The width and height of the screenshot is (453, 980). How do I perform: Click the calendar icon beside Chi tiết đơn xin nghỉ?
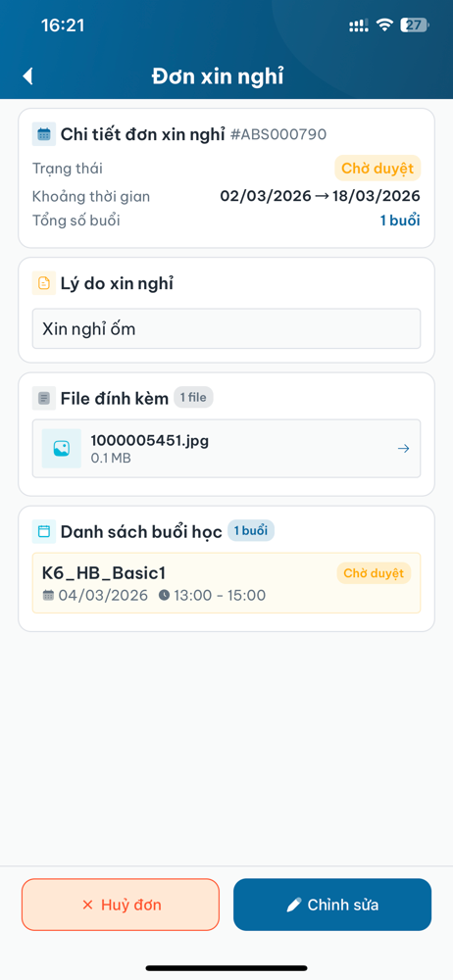pos(44,133)
